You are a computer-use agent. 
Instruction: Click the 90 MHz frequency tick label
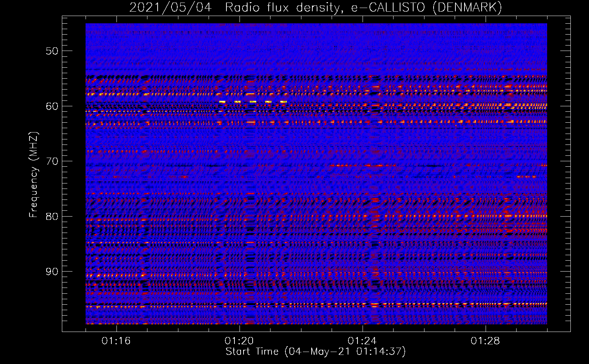click(x=52, y=272)
